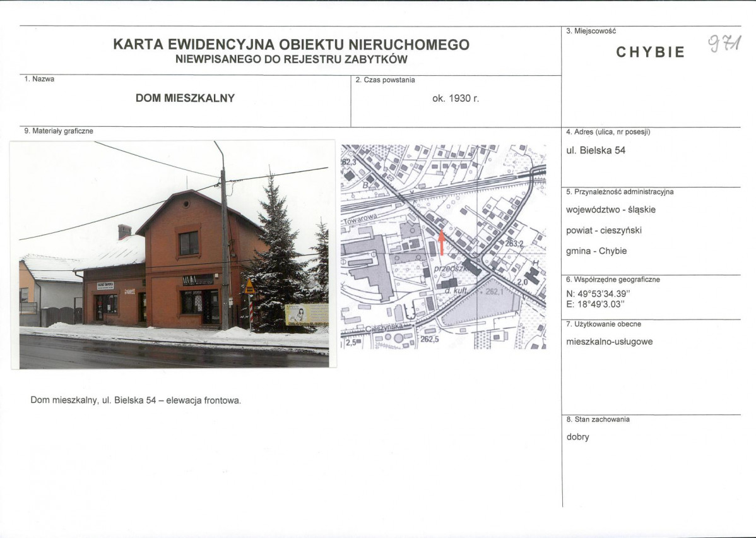Click the latitude 'N: 49°53'34.39"'
This screenshot has width=756, height=538.
pos(598,294)
